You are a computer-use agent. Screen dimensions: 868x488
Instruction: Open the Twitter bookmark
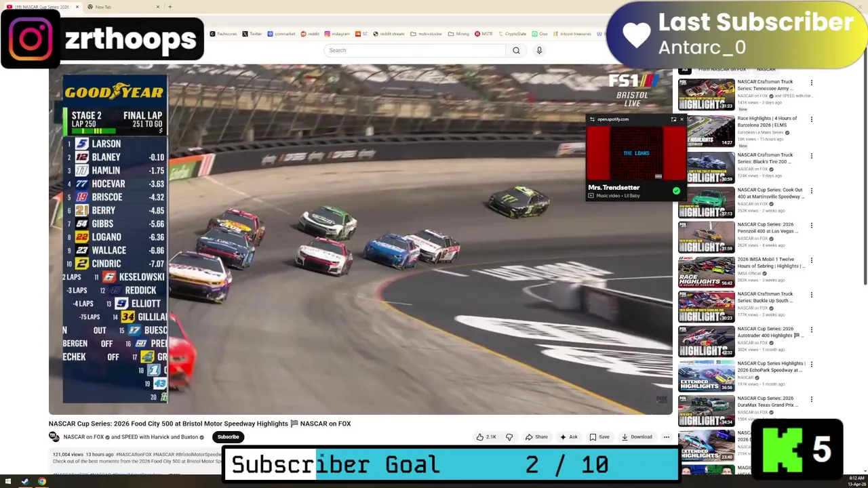tap(252, 34)
